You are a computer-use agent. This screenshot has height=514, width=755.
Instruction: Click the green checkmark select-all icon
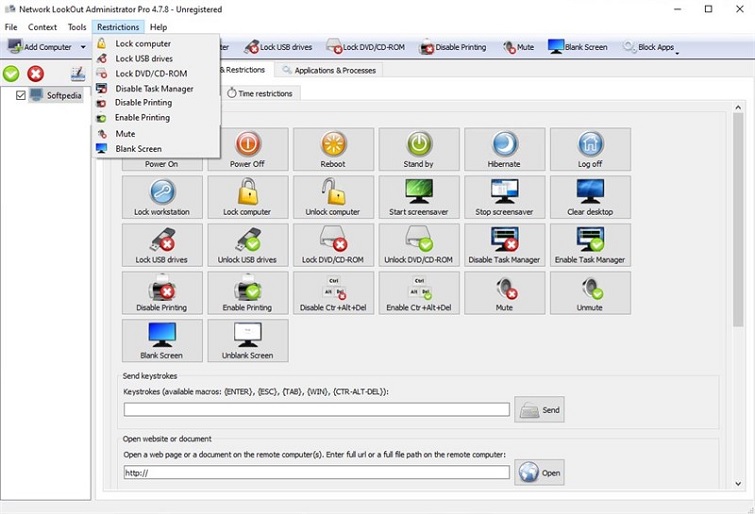tap(11, 74)
